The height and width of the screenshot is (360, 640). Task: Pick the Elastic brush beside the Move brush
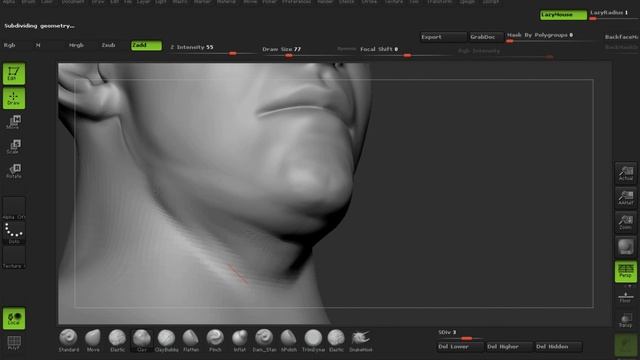click(x=118, y=340)
